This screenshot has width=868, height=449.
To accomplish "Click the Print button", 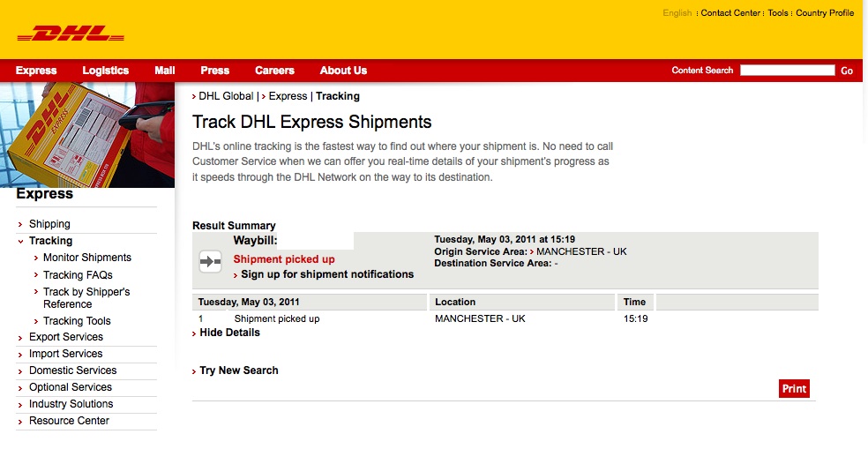I will click(x=794, y=389).
